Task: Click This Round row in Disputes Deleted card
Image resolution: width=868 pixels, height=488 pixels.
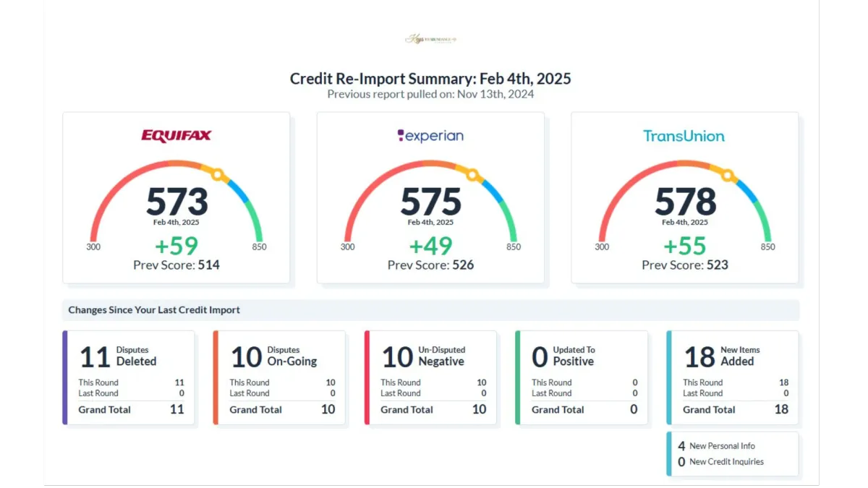Action: click(131, 382)
